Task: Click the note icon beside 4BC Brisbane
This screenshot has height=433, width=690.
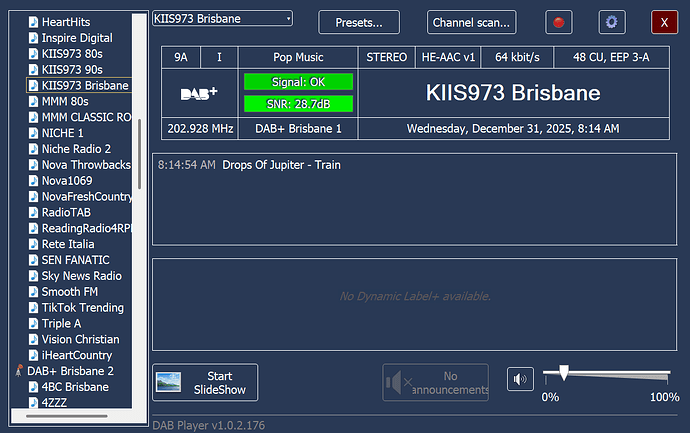Action: pos(33,387)
